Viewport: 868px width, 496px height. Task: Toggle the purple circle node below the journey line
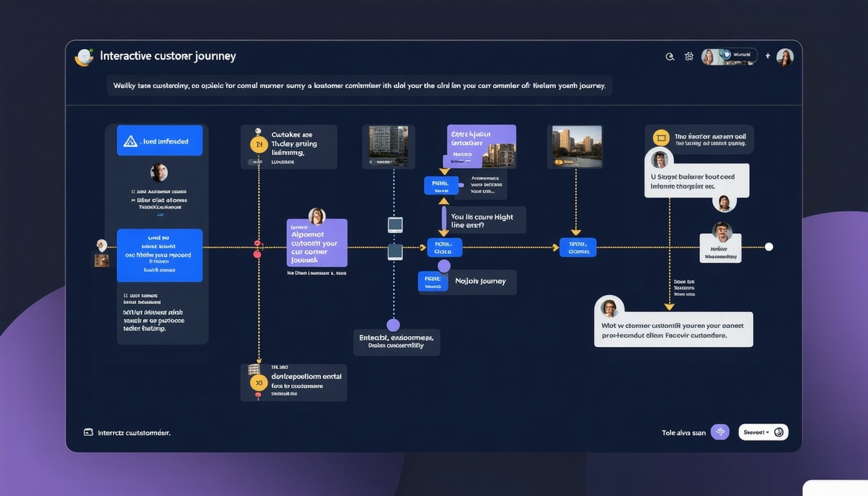393,325
